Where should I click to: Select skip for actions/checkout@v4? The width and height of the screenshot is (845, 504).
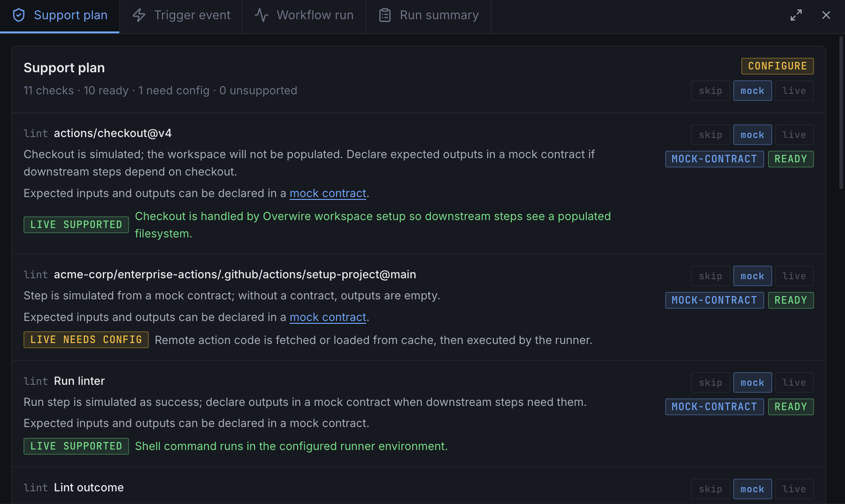[x=711, y=135]
